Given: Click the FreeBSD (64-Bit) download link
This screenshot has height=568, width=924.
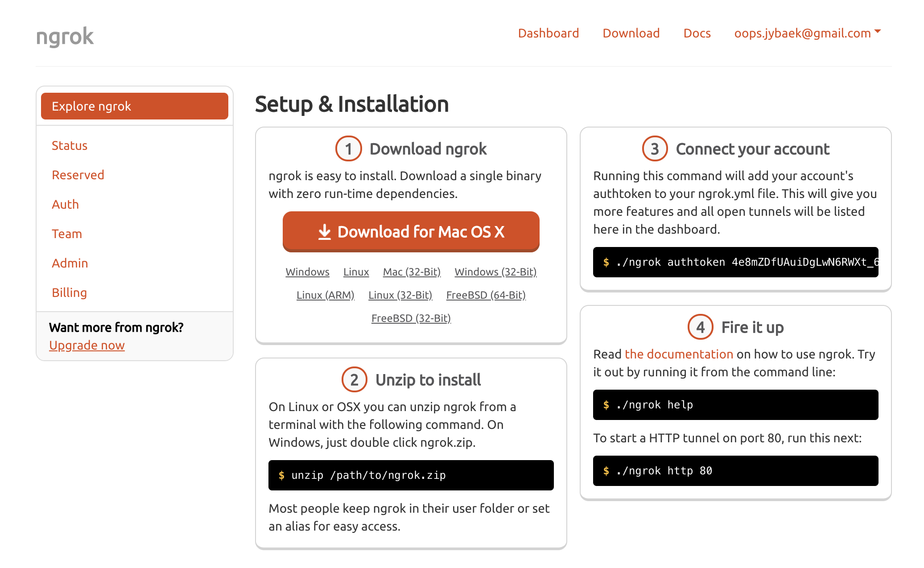Looking at the screenshot, I should (486, 295).
